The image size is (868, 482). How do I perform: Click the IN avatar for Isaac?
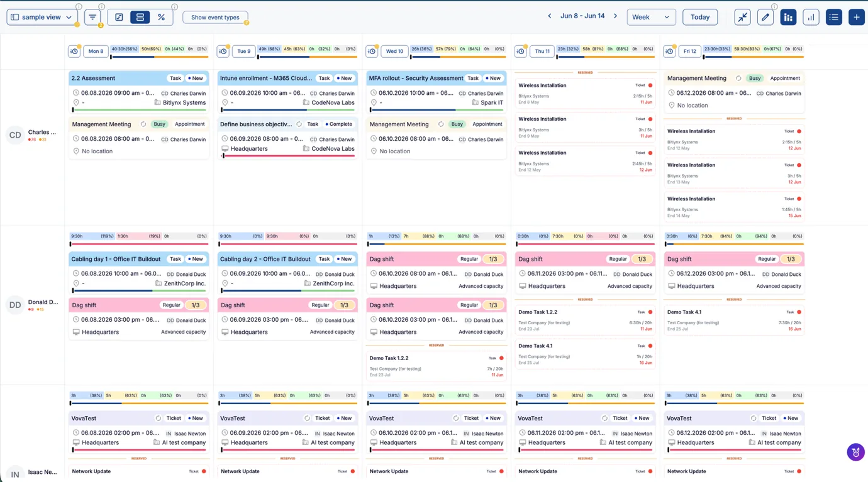15,474
